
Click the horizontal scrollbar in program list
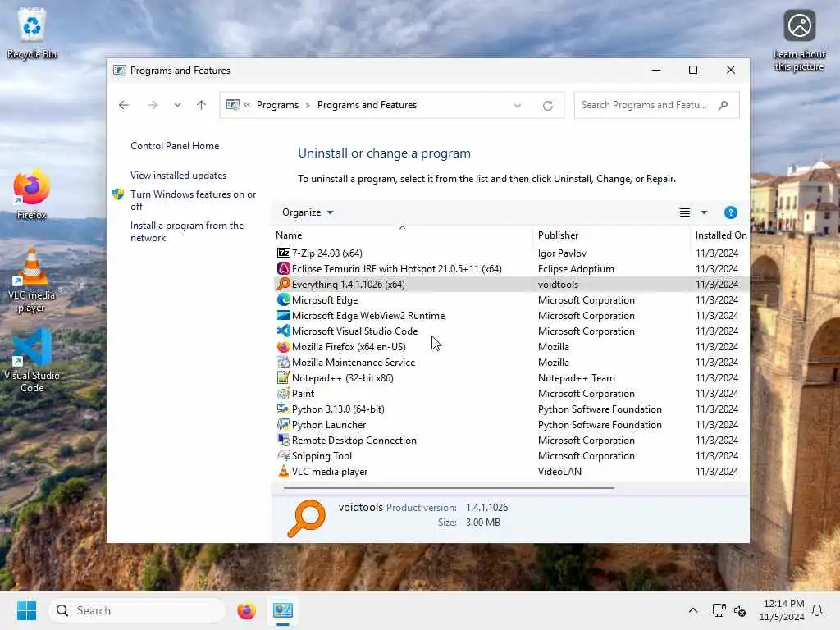(449, 488)
